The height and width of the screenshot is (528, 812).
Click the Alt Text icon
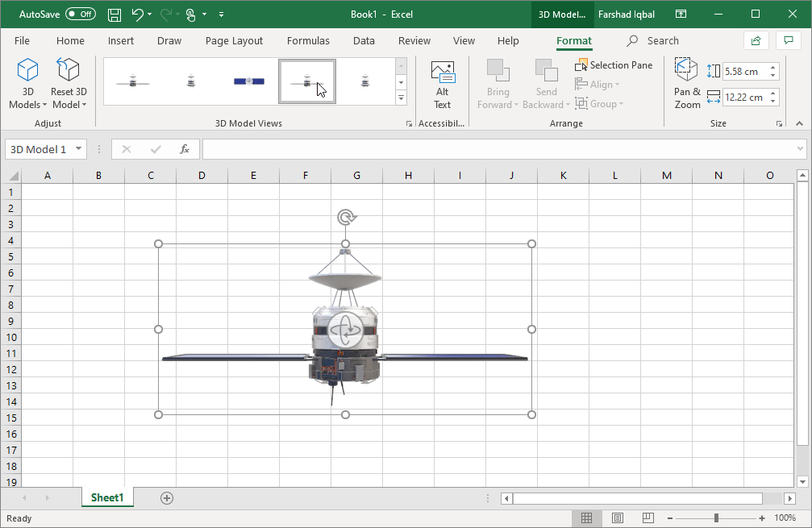coord(442,81)
